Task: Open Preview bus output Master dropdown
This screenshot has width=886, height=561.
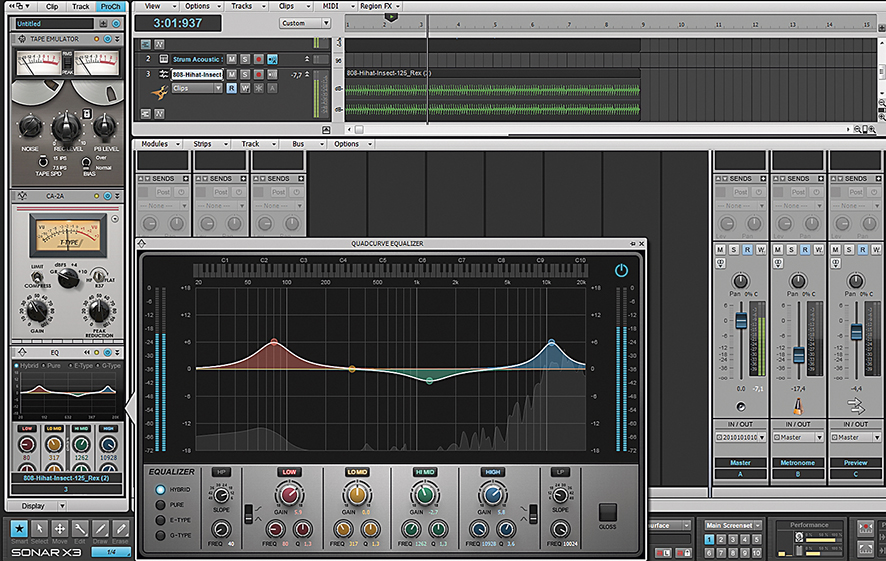Action: click(855, 437)
